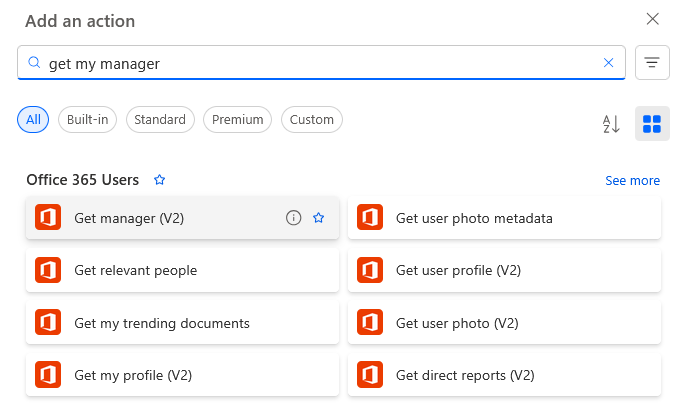Open the filter options button
Image resolution: width=680 pixels, height=412 pixels.
click(652, 62)
